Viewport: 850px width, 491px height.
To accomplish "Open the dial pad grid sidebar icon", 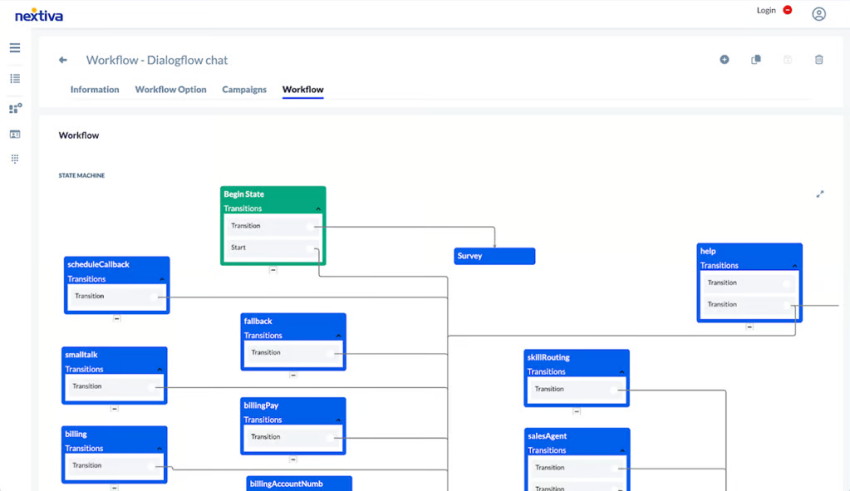I will pyautogui.click(x=15, y=159).
